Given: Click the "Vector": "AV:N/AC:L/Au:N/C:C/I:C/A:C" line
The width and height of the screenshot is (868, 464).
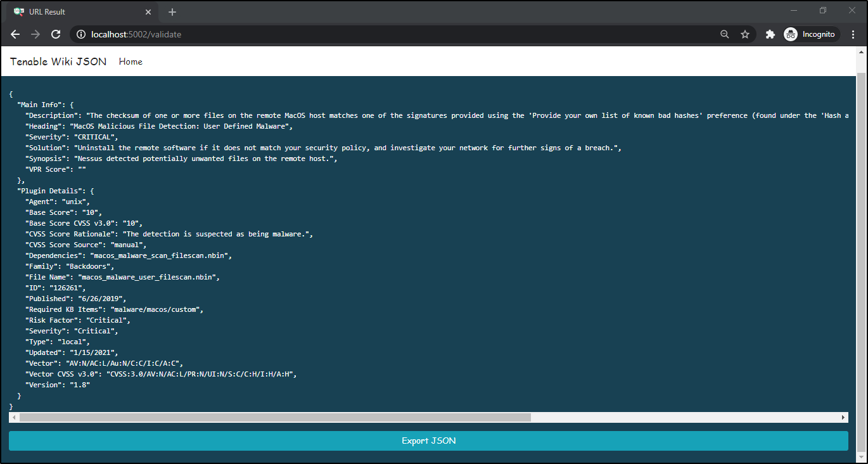Looking at the screenshot, I should [x=105, y=363].
